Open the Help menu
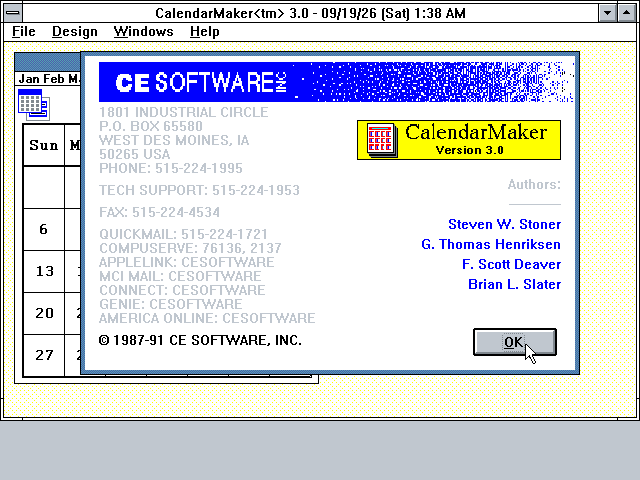The height and width of the screenshot is (480, 640). (204, 31)
